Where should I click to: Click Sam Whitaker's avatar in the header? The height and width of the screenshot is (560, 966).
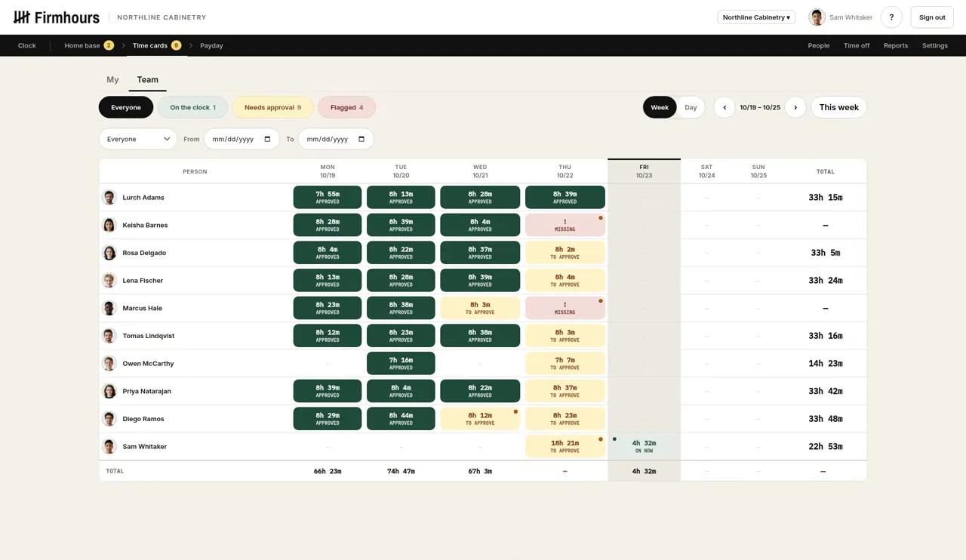pos(817,17)
